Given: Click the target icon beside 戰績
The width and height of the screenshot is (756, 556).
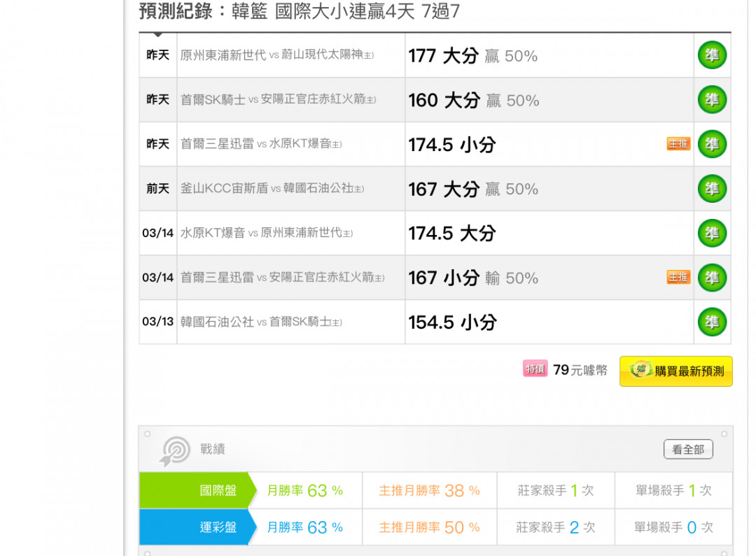Looking at the screenshot, I should [174, 451].
